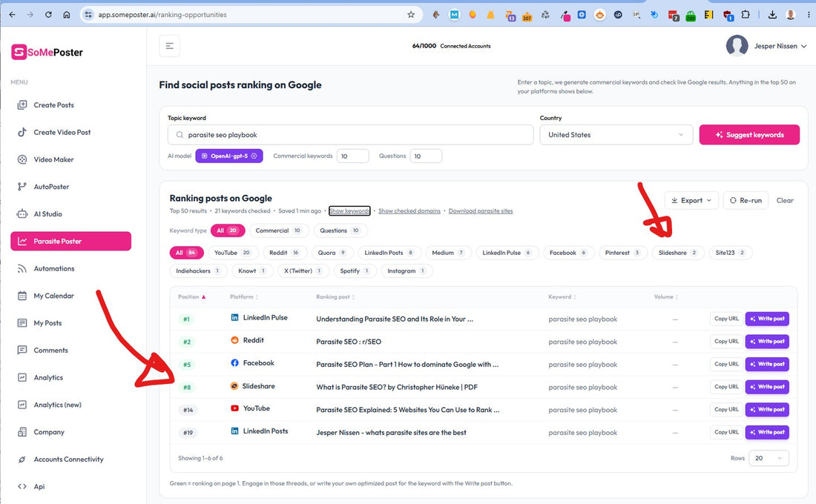The width and height of the screenshot is (816, 504).
Task: Filter by LinkedIn Pulse chip
Action: point(507,253)
